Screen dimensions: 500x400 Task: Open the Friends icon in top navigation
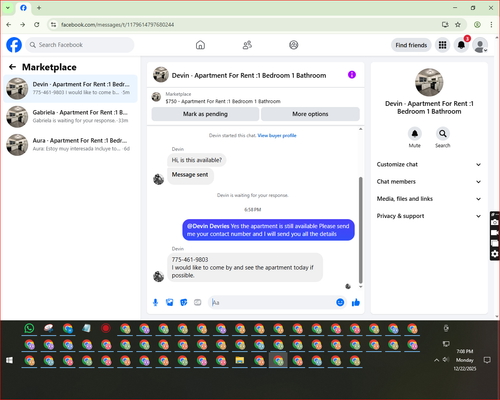click(x=247, y=45)
